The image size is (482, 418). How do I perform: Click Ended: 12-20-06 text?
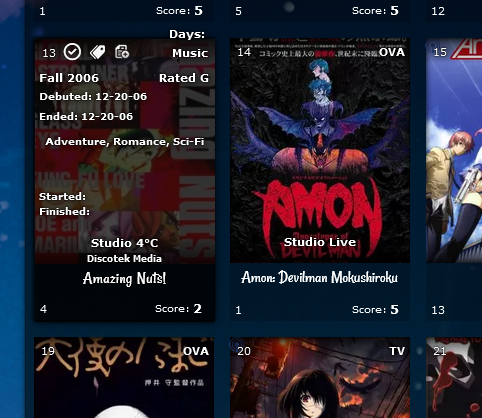(x=86, y=116)
